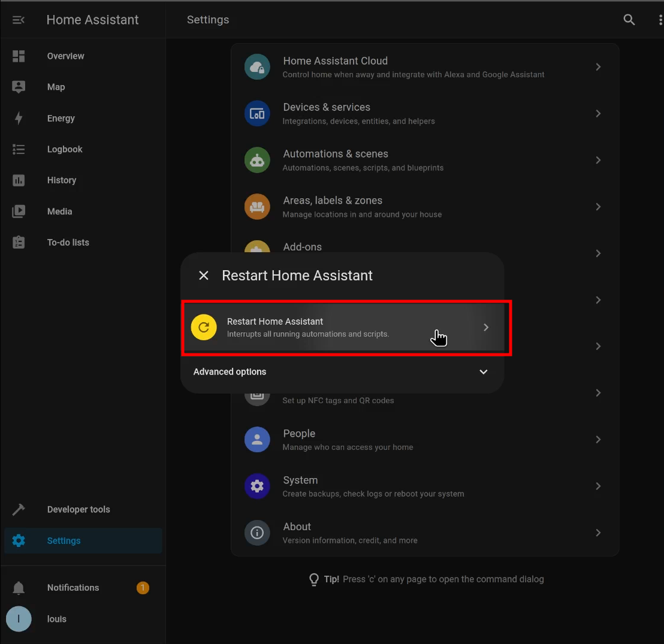Click the About info icon
The height and width of the screenshot is (644, 664).
pos(257,533)
